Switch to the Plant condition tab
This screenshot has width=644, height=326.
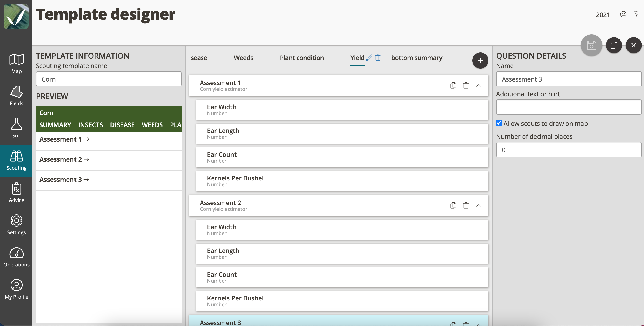click(x=302, y=58)
